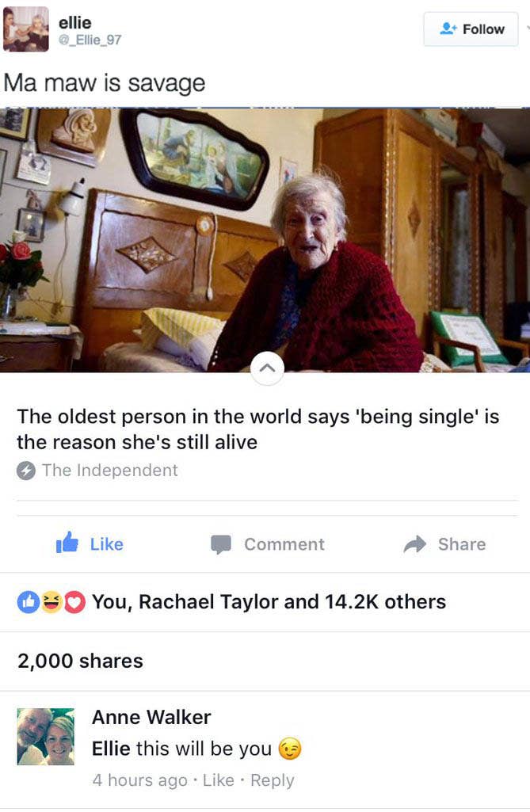Open The Independent source link
Image resolution: width=530 pixels, height=812 pixels.
109,471
